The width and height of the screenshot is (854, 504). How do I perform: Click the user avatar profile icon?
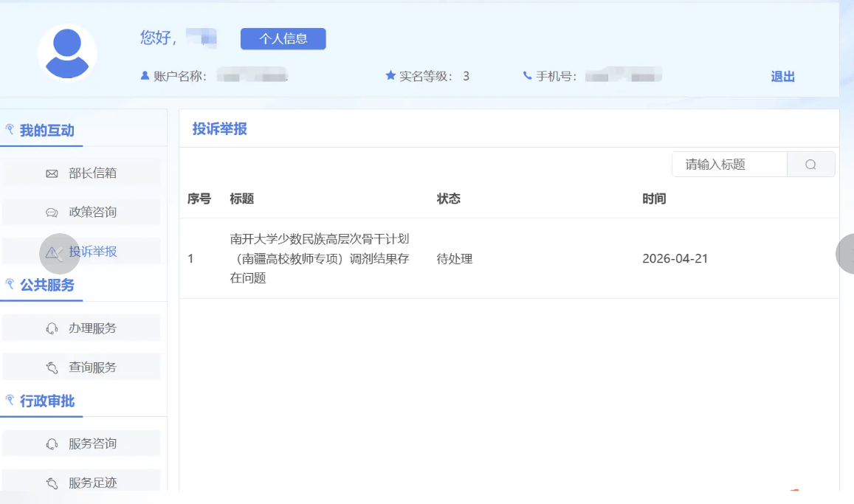click(67, 53)
